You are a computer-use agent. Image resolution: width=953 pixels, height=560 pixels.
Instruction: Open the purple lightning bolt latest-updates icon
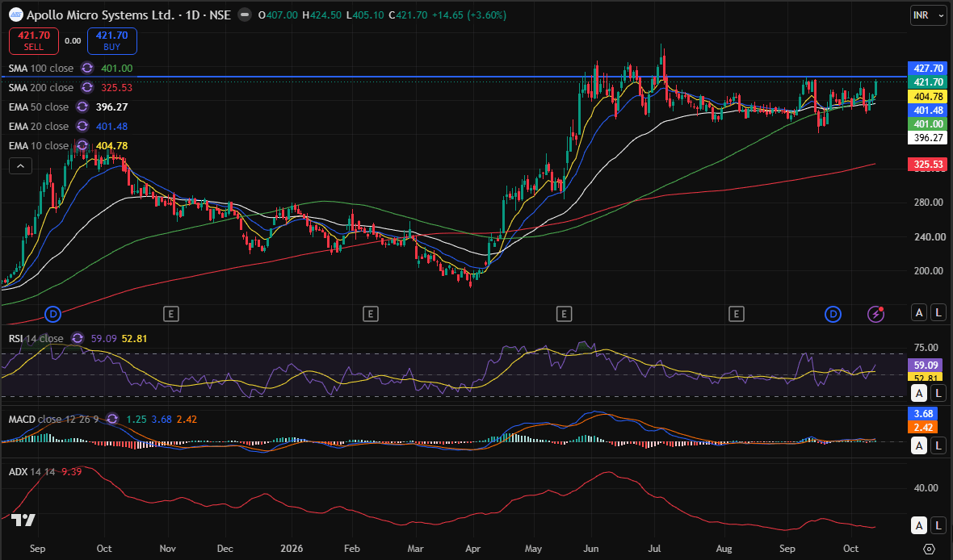pyautogui.click(x=875, y=314)
